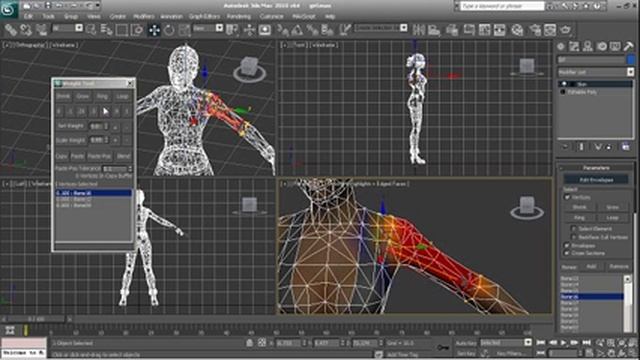The image size is (640, 360).
Task: Open the Graph Editors menu
Action: [204, 17]
